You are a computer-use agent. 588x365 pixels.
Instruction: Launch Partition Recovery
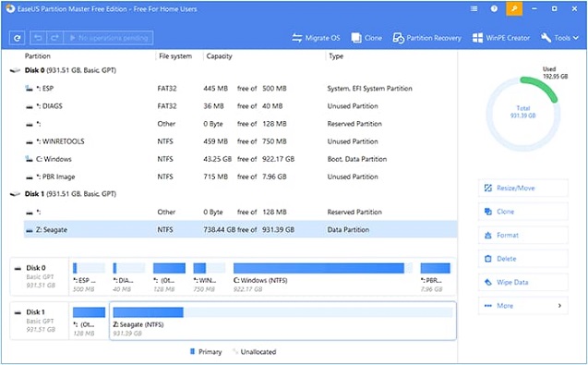coord(427,38)
